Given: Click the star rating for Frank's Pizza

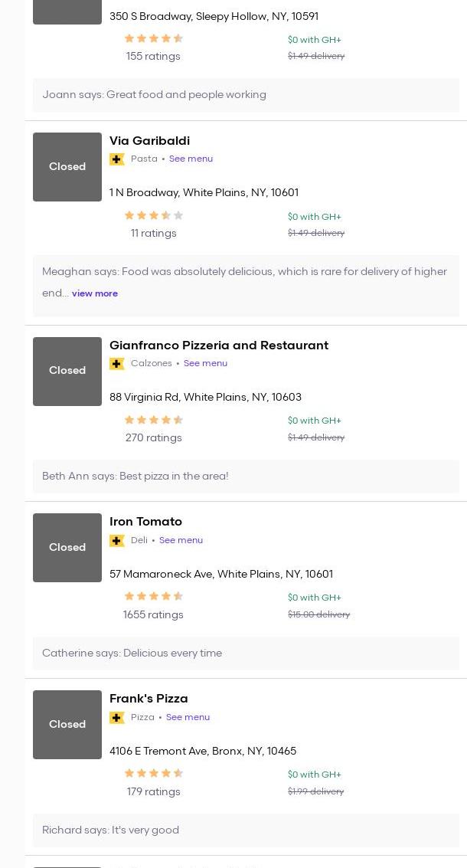Looking at the screenshot, I should 154,774.
